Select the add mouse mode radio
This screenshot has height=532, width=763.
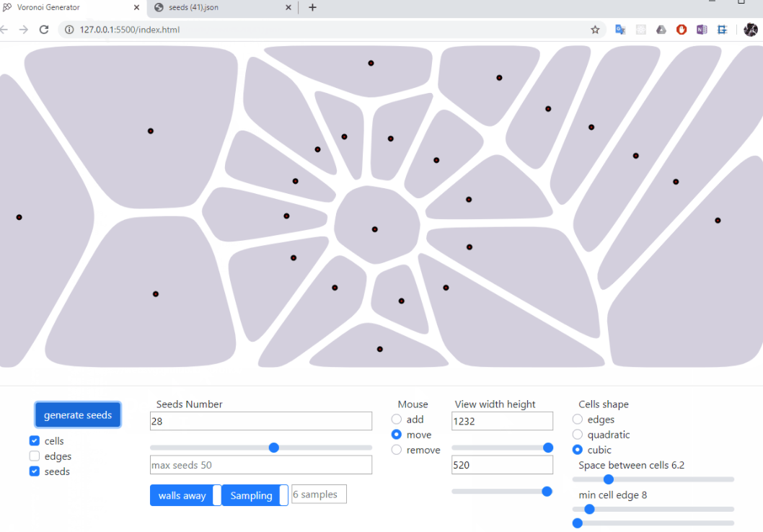click(396, 419)
